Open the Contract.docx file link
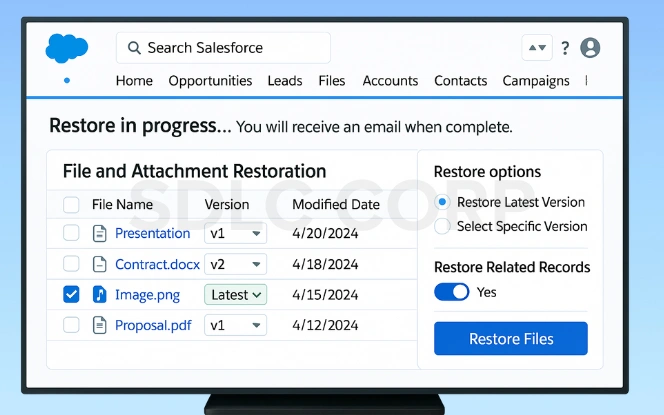Screen dimensions: 664x415 (157, 264)
